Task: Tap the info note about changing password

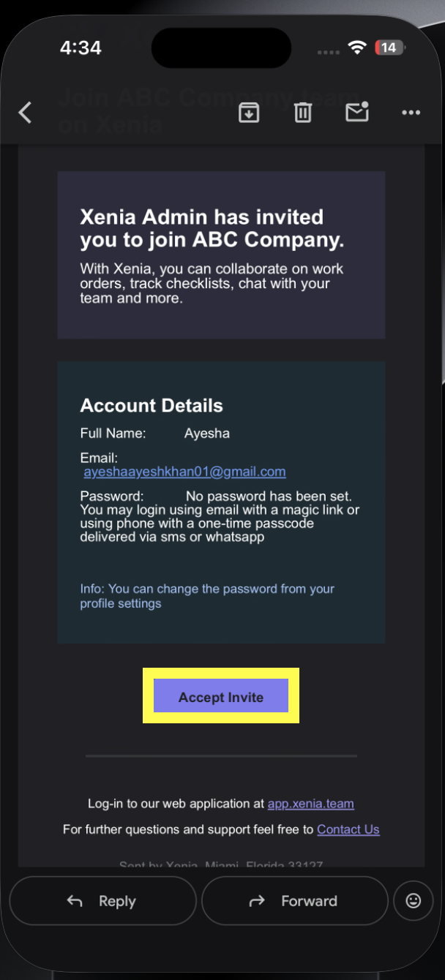Action: [x=207, y=596]
